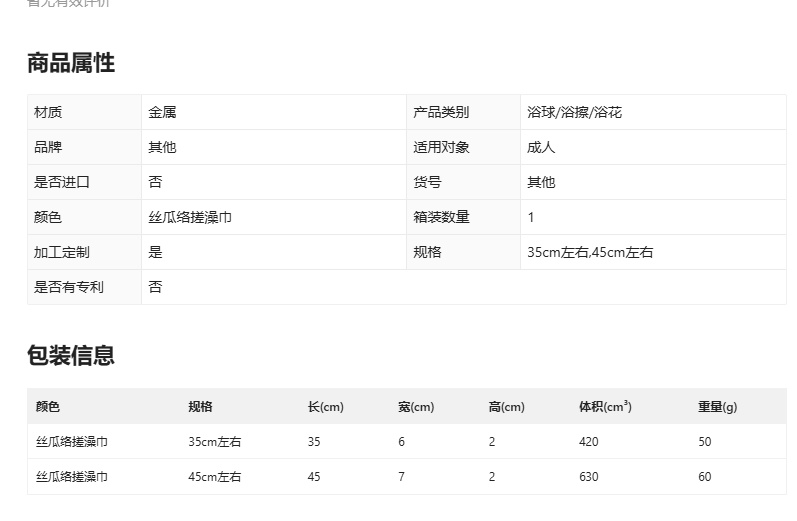The width and height of the screenshot is (797, 521).
Task: Click the 是否进口 attribute label
Action: [62, 182]
